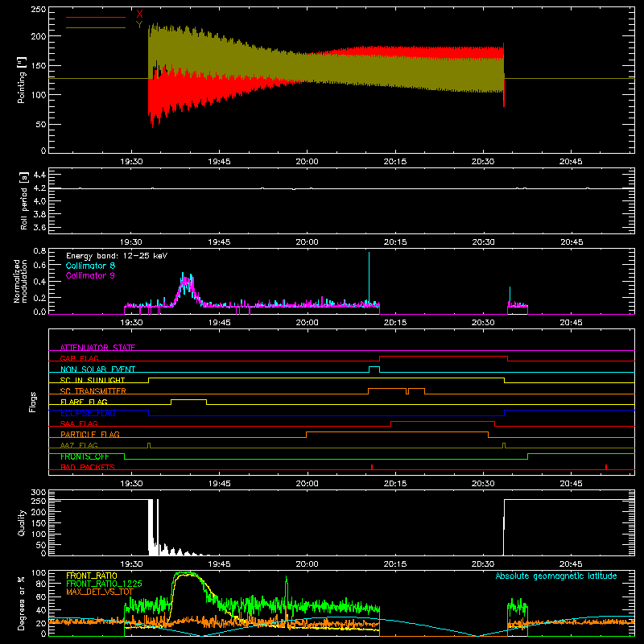Screen dimensions: 644x644
Task: Click the 0.8 tick on modulation axis
Action: click(39, 250)
